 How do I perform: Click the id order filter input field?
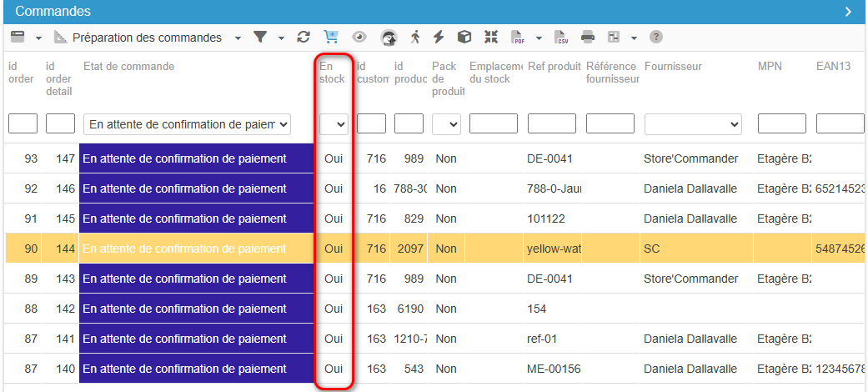(23, 124)
